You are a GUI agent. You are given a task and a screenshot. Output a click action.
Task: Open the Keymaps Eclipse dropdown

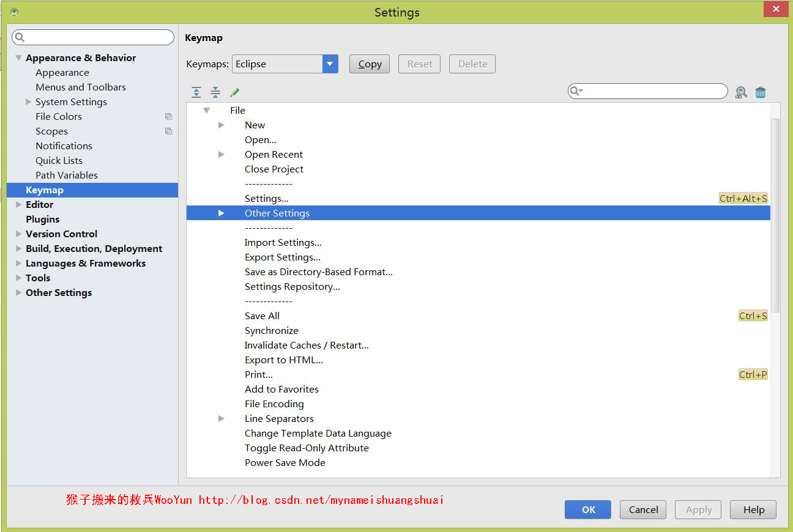[x=330, y=64]
